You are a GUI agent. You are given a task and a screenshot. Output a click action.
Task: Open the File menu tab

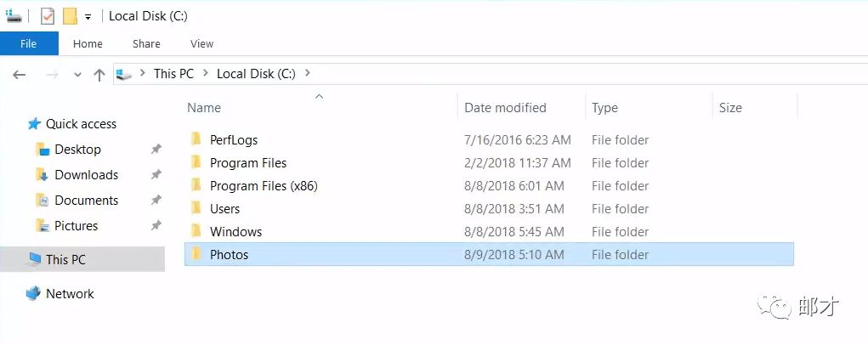pyautogui.click(x=29, y=43)
